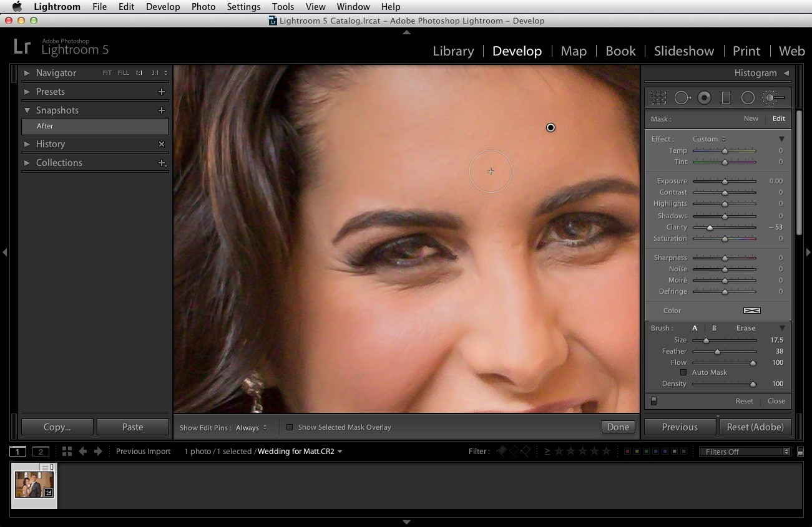Click the Done button
This screenshot has width=812, height=527.
(618, 427)
